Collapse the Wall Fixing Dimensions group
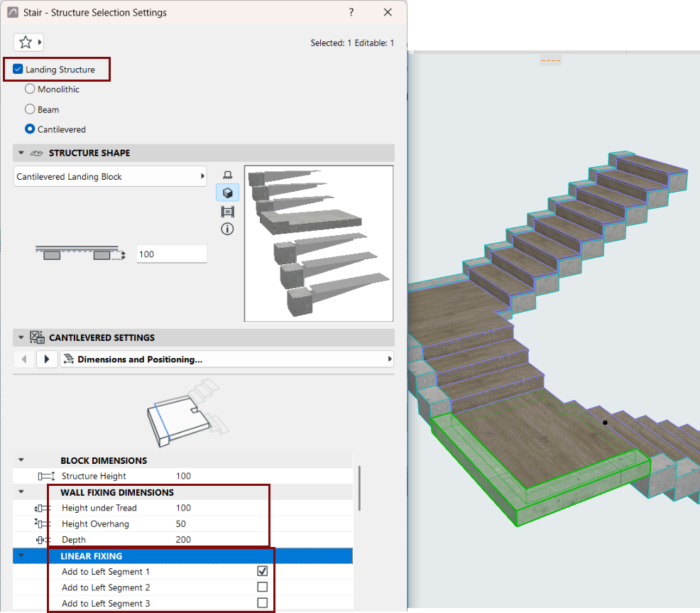 point(21,492)
